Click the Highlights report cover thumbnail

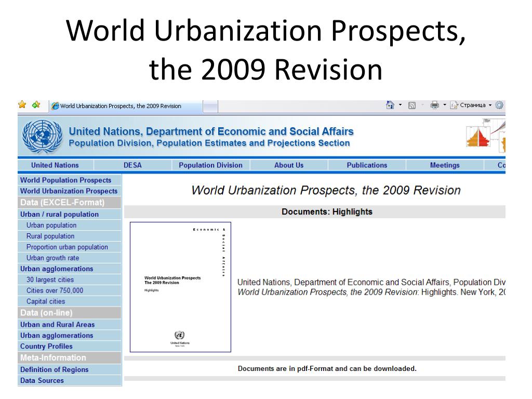tap(180, 287)
